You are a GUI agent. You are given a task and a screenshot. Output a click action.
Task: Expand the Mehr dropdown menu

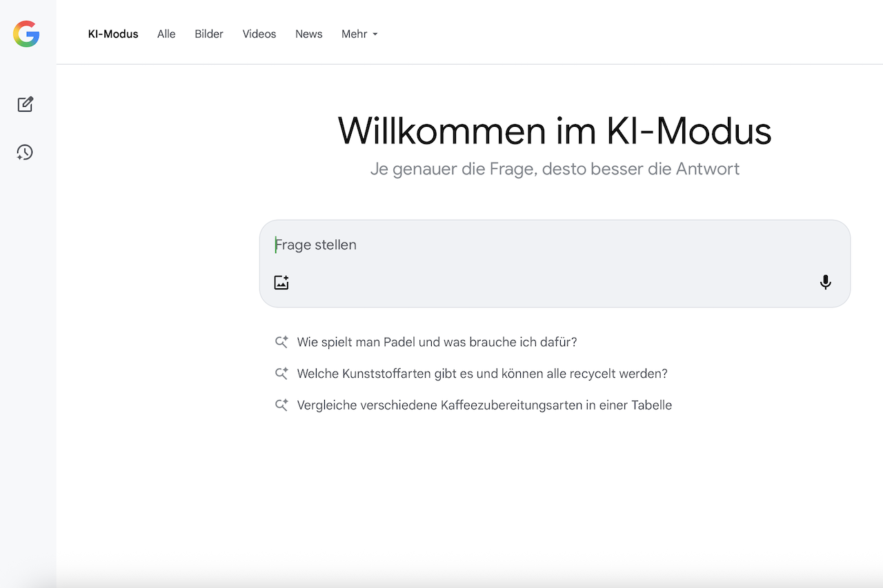(x=359, y=34)
